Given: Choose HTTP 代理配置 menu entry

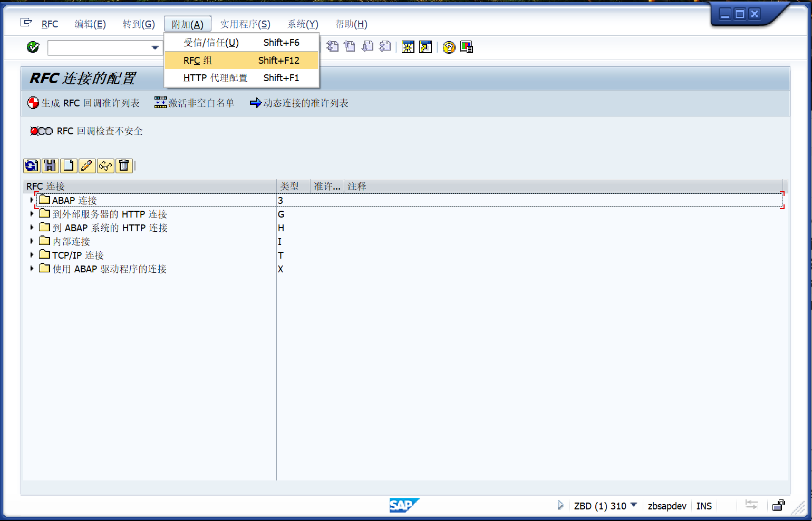Looking at the screenshot, I should pos(241,78).
